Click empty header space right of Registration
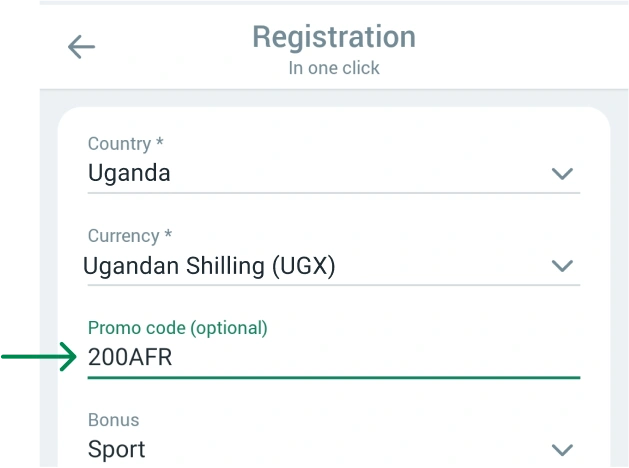Screen dimensions: 629x468 pos(520,47)
